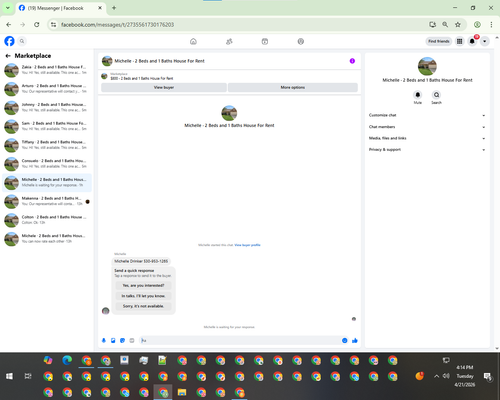This screenshot has height=400, width=500.
Task: Attach a file with the photo icon
Action: (113, 340)
